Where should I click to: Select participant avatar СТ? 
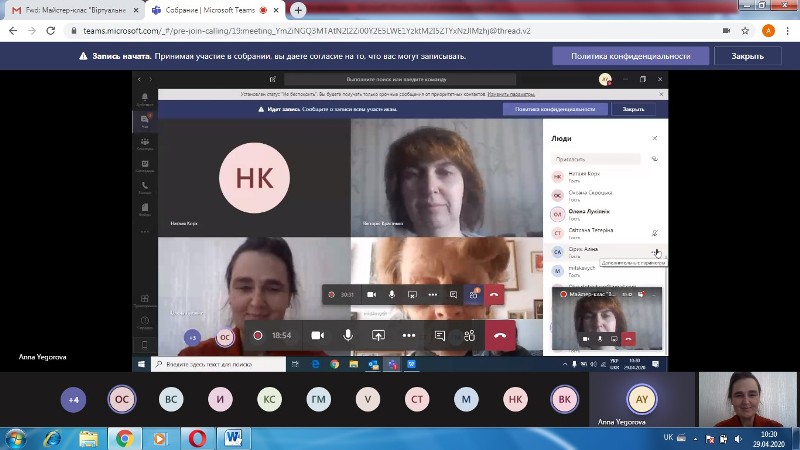tap(417, 399)
